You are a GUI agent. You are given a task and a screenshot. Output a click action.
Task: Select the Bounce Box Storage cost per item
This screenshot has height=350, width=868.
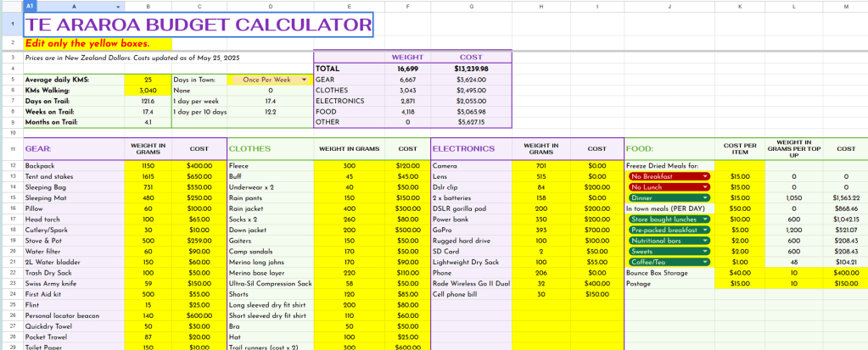coord(739,274)
